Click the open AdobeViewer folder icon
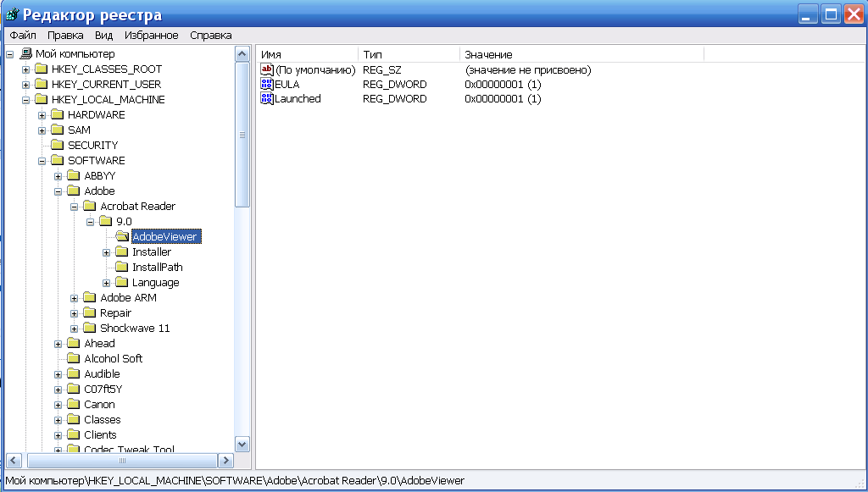This screenshot has width=868, height=492. [x=122, y=236]
